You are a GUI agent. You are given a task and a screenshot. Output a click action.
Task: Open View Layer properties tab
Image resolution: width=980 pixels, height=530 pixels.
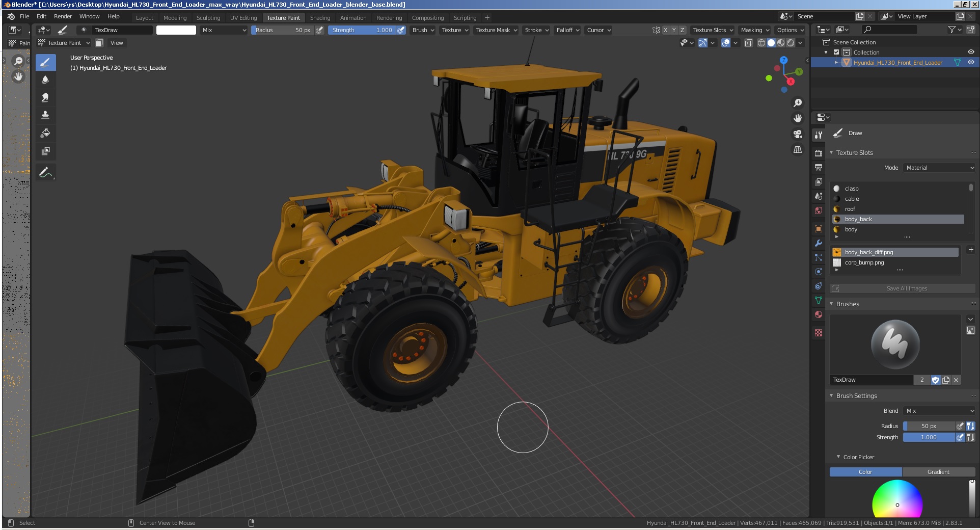tap(819, 181)
